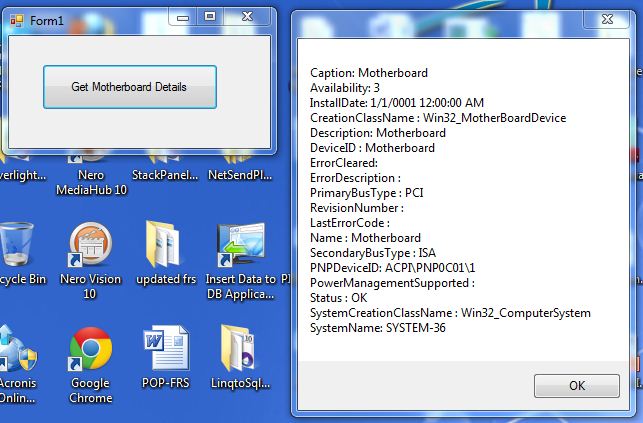The width and height of the screenshot is (643, 423).
Task: Click OK in the motherboard details dialog
Action: point(577,386)
